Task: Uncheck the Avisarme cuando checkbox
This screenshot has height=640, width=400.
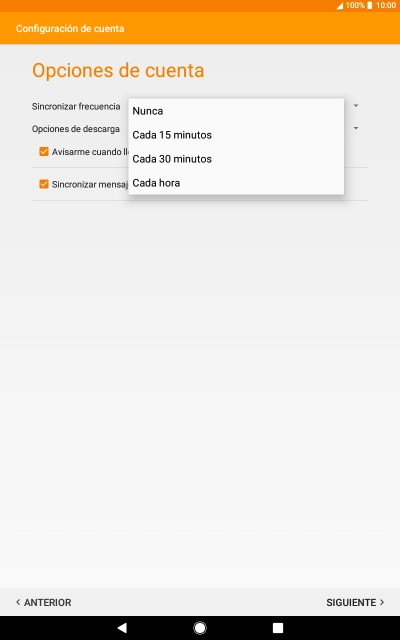Action: (x=44, y=152)
